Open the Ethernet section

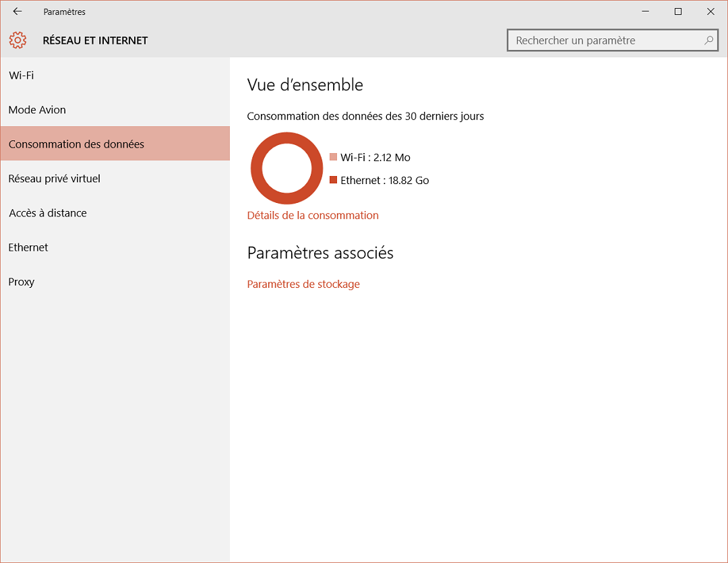[115, 247]
